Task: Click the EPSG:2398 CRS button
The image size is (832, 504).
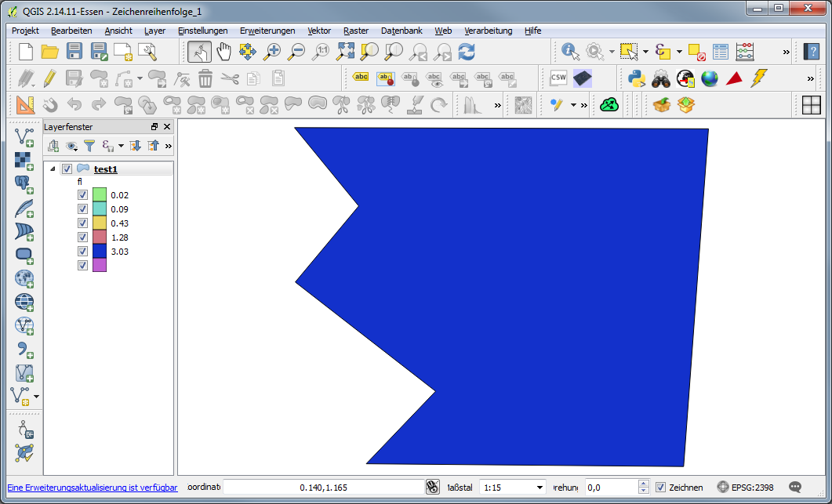Action: pos(745,488)
